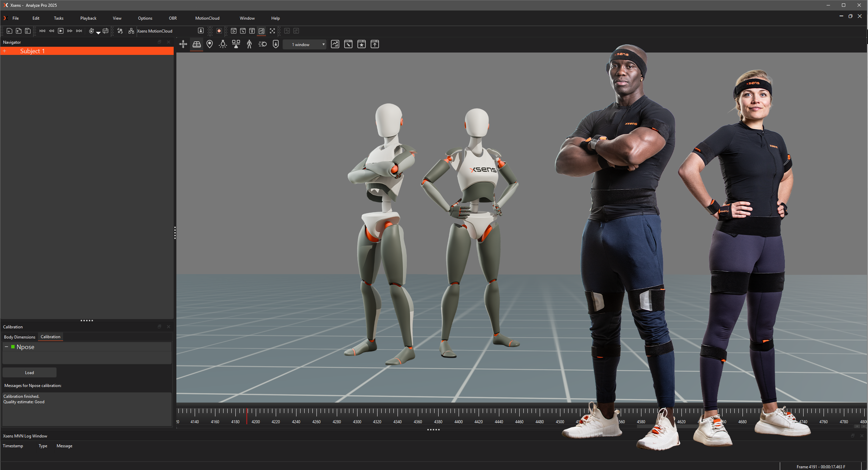
Task: Click the fullscreen expand icon
Action: [272, 31]
